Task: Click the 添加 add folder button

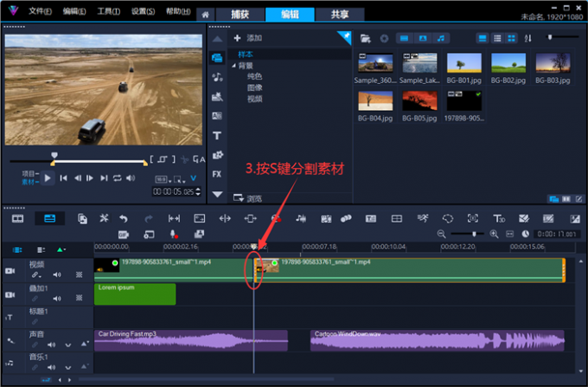Action: pyautogui.click(x=247, y=38)
